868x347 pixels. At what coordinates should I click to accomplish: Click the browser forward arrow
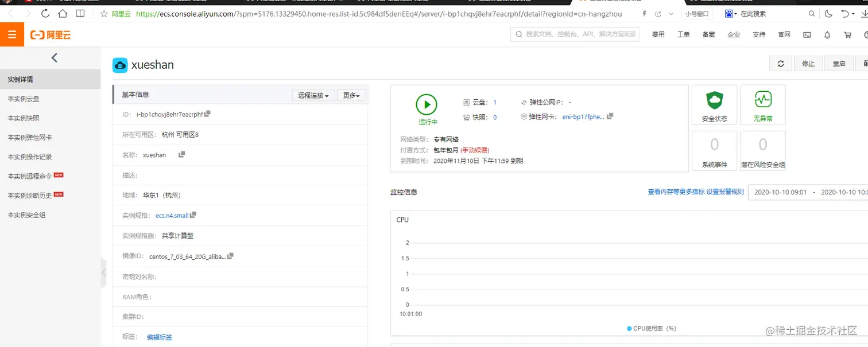click(x=28, y=13)
